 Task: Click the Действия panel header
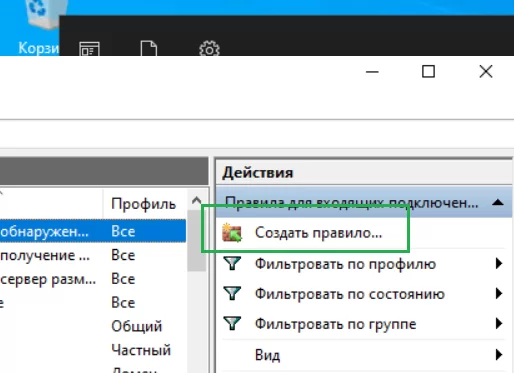point(364,172)
